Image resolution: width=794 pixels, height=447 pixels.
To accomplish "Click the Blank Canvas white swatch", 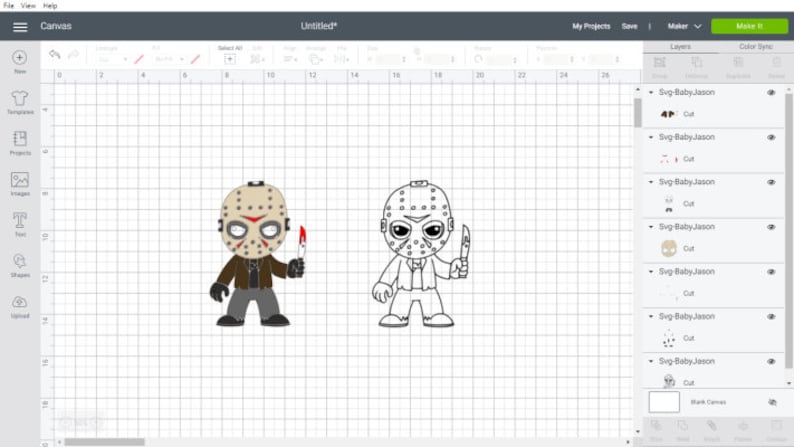I will (664, 402).
